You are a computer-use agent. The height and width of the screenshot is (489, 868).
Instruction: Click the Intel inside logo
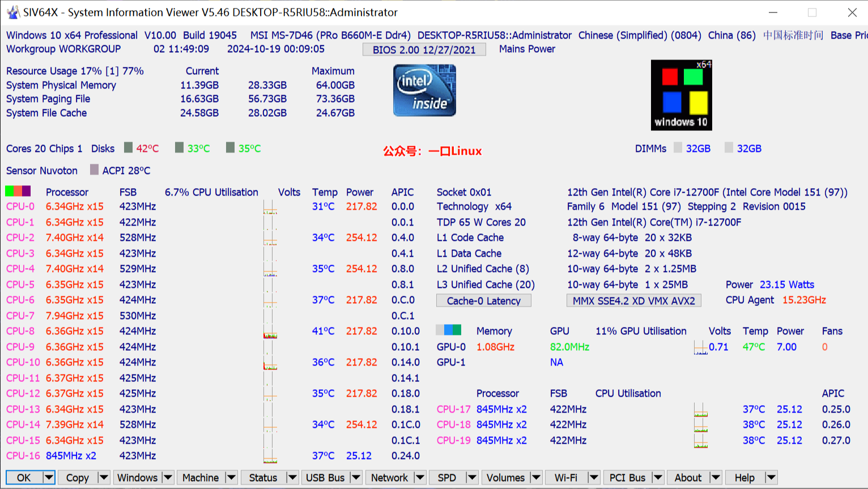pyautogui.click(x=424, y=91)
